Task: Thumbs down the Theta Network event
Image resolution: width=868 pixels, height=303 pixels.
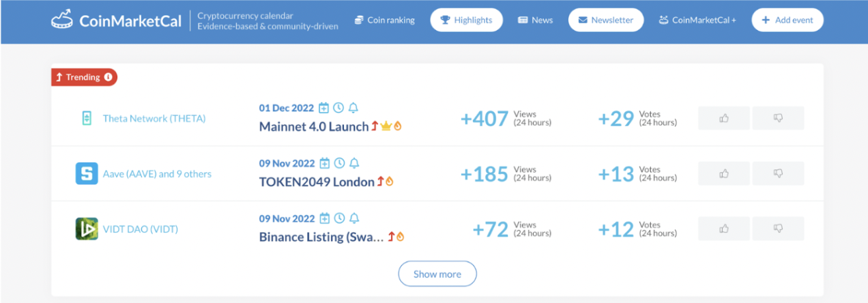Action: click(x=778, y=118)
